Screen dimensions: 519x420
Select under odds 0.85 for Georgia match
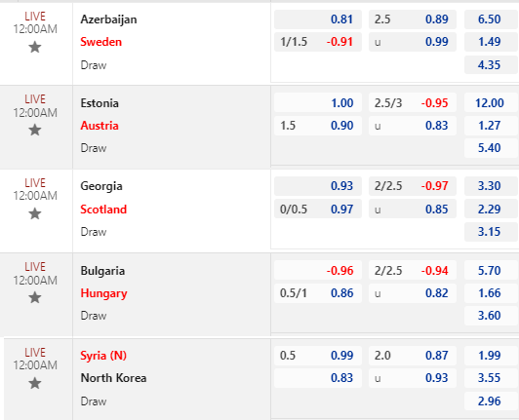coord(413,210)
